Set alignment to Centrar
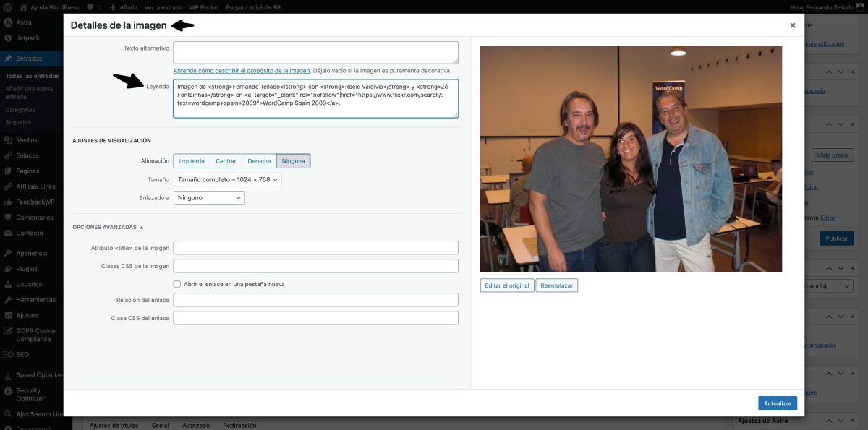This screenshot has height=430, width=868. click(x=226, y=161)
